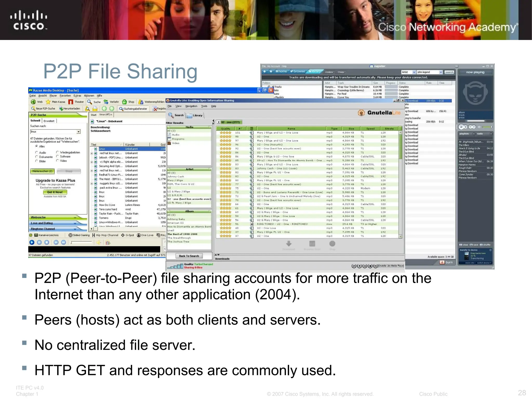Screen dimensions: 532x399
Task: Click the Get it Now! button
Action: [x=55, y=192]
